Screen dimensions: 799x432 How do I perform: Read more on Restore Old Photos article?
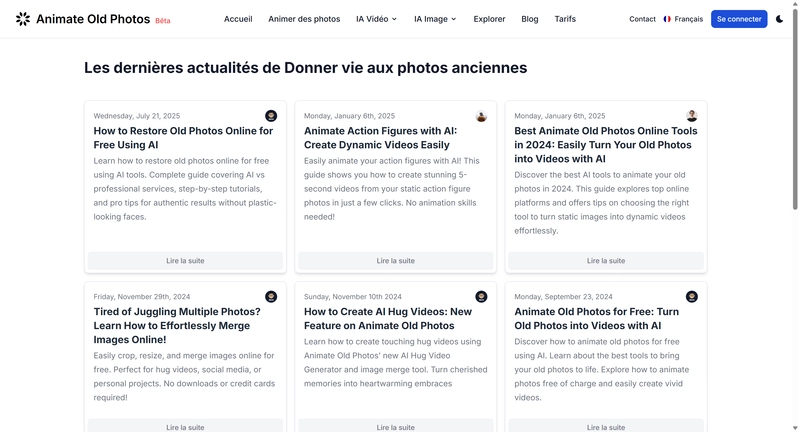(185, 260)
